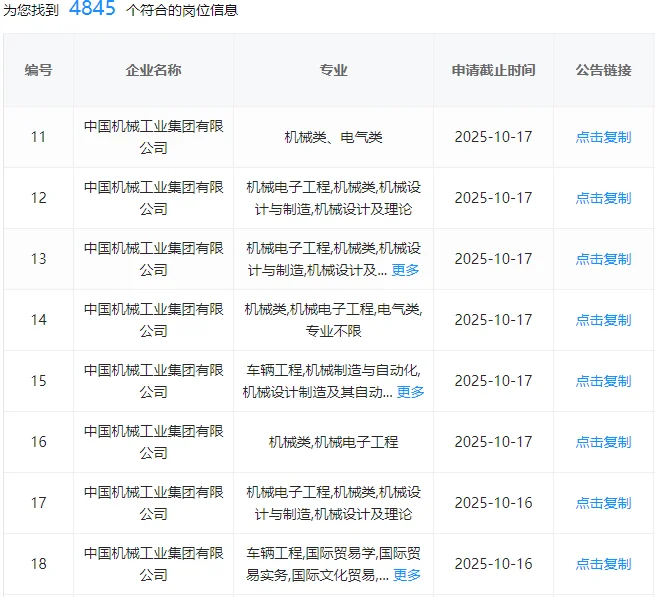This screenshot has height=597, width=655.
Task: Click deadline 2025-10-17 in row 15
Action: pos(493,381)
